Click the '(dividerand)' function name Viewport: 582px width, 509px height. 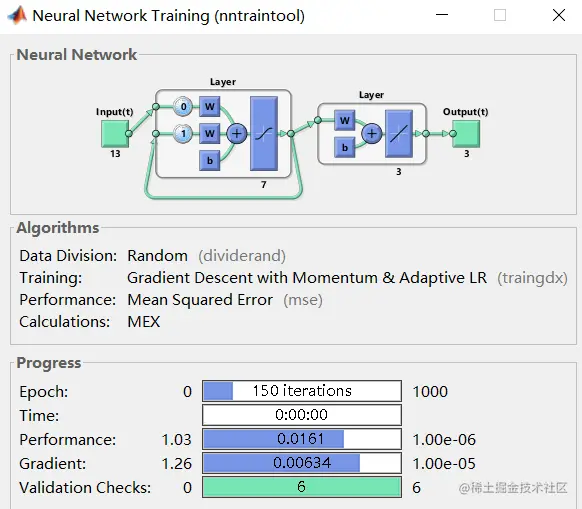click(242, 256)
